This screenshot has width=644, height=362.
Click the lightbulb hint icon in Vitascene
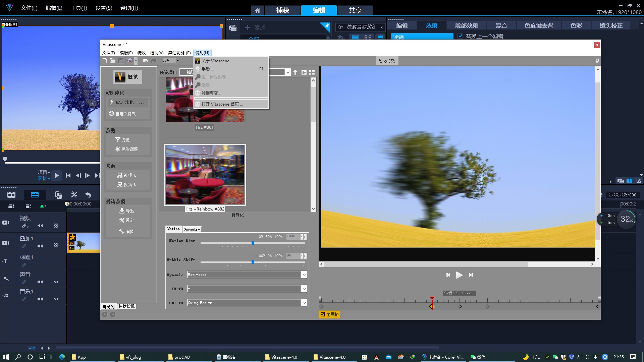coord(597,61)
